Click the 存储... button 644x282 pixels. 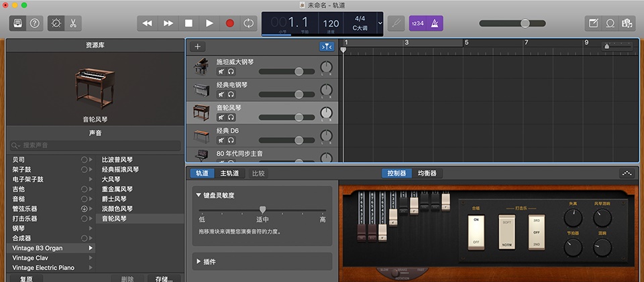pos(164,279)
